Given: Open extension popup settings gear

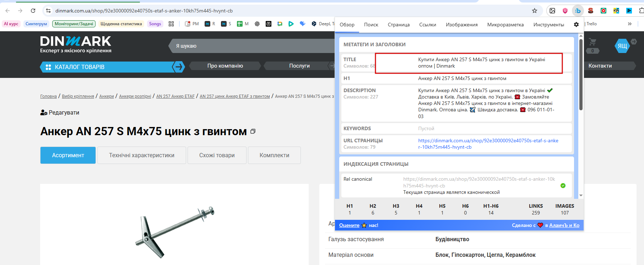Looking at the screenshot, I should pyautogui.click(x=576, y=25).
